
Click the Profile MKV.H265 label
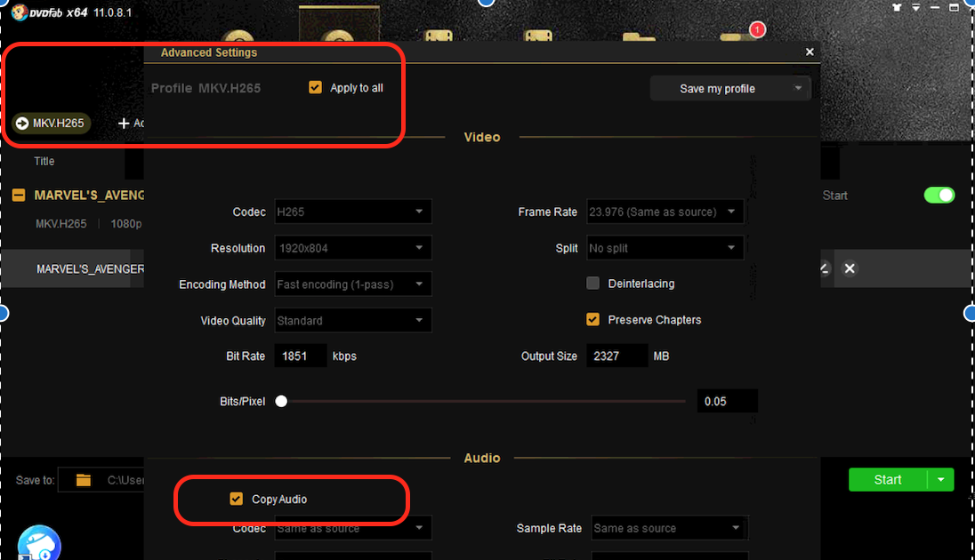(x=205, y=88)
